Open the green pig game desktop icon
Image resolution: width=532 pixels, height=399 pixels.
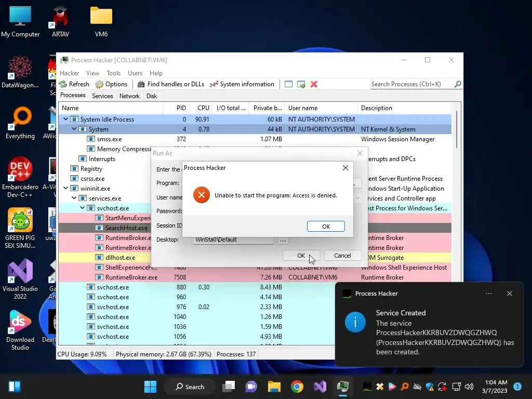(20, 229)
